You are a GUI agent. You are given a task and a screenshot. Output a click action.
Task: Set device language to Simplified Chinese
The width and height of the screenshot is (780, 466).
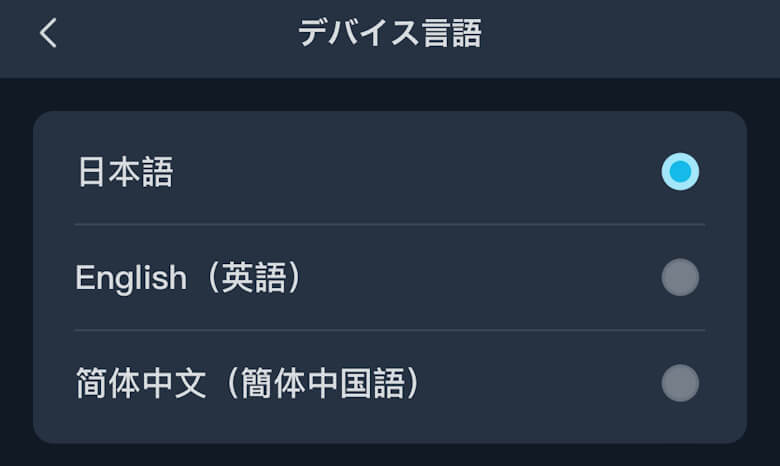click(x=680, y=383)
